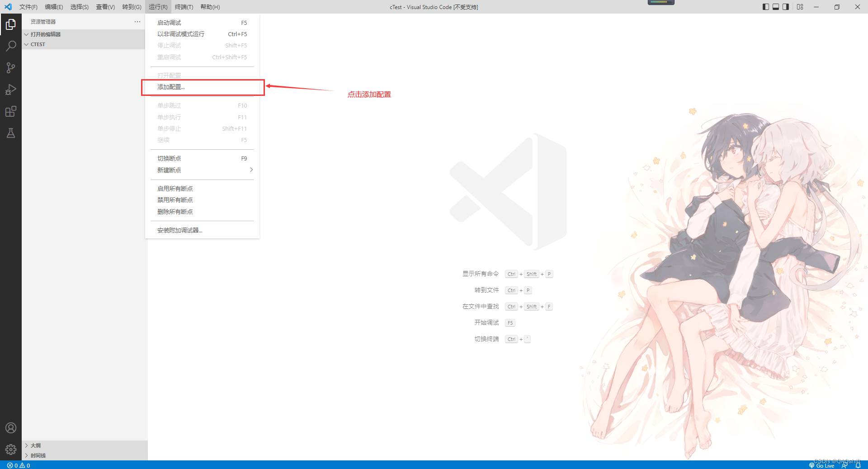Open the notifications bell in status bar
The height and width of the screenshot is (469, 868).
click(858, 465)
